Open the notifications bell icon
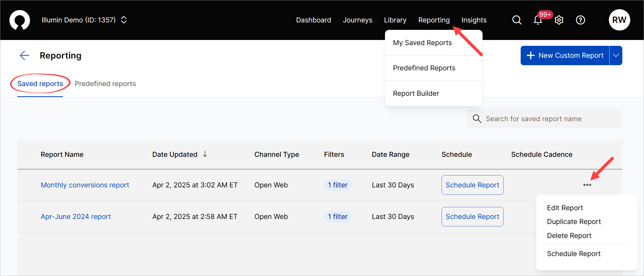 538,20
